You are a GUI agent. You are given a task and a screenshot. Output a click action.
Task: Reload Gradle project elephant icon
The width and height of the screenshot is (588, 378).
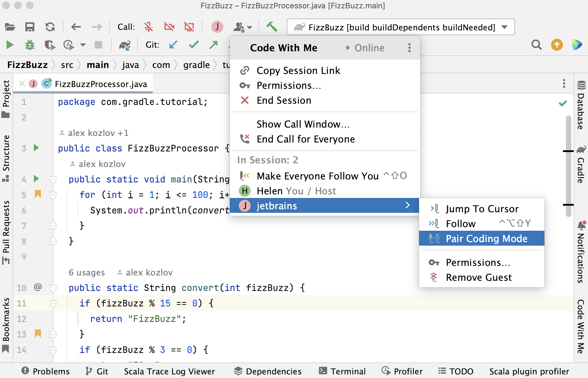point(125,45)
